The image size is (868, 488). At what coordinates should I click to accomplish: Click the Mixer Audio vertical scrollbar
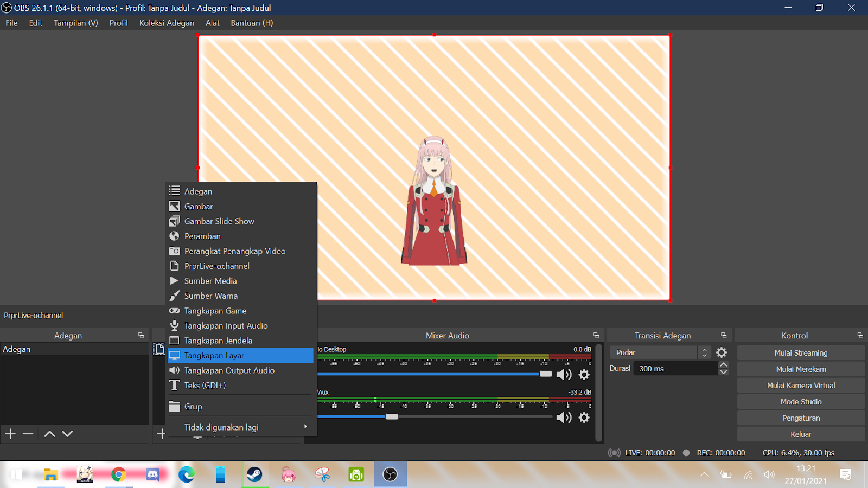(x=599, y=393)
